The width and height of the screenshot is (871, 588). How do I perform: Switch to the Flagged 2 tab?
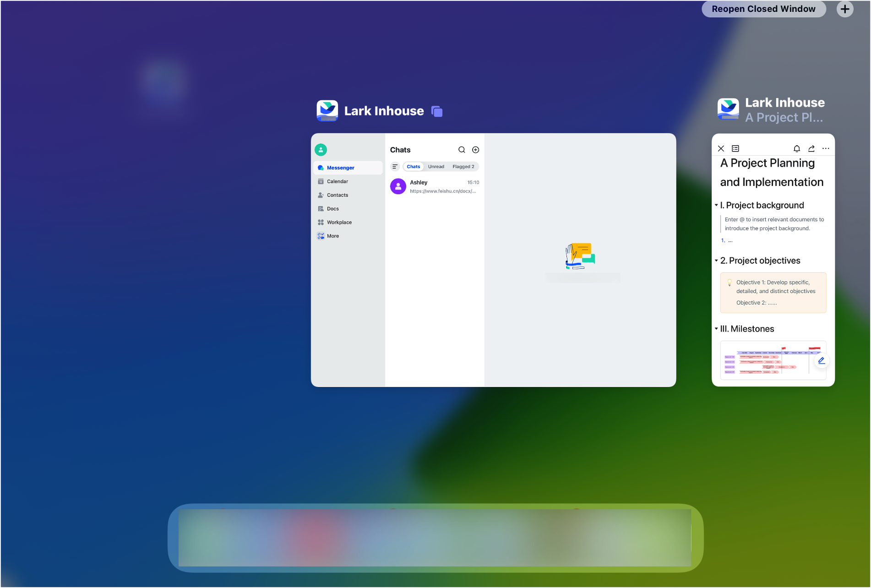[x=463, y=167]
